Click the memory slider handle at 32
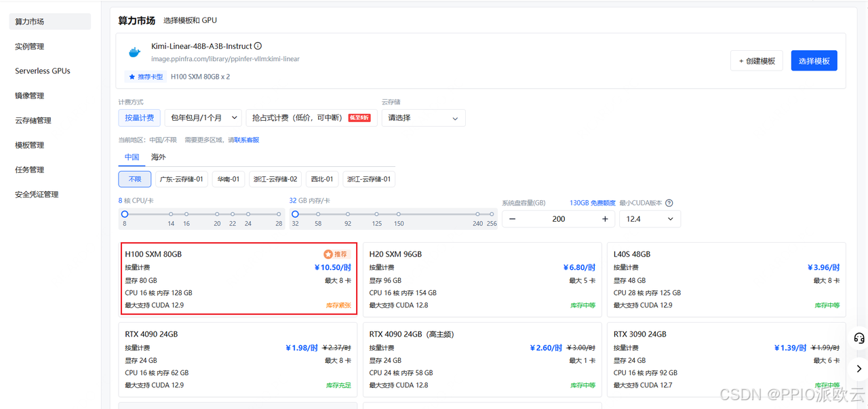 coord(295,214)
